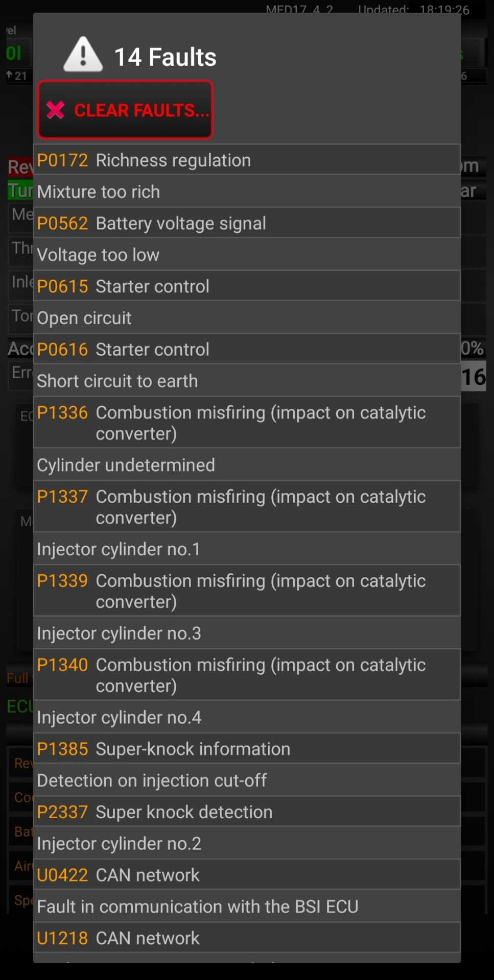The height and width of the screenshot is (980, 494).
Task: Select fault P0172 Richness regulation
Action: tap(246, 160)
